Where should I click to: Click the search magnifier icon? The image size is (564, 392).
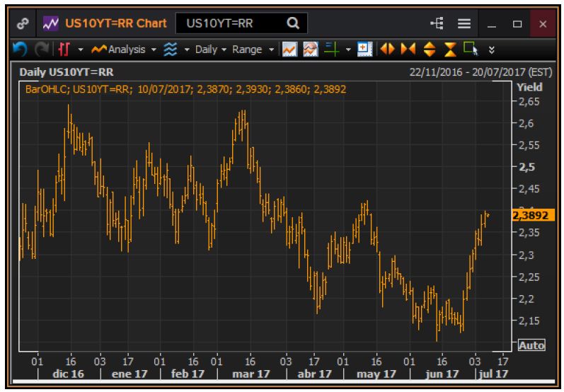(x=293, y=23)
